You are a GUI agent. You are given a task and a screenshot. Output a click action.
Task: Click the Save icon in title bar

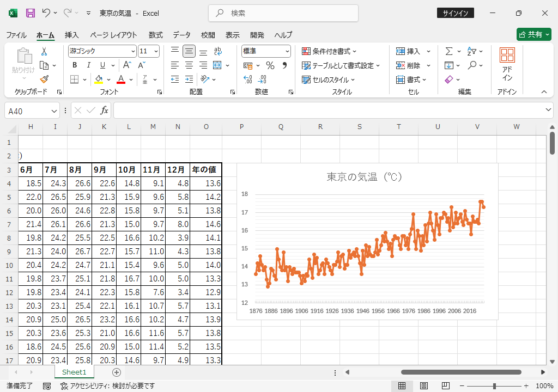(x=31, y=13)
